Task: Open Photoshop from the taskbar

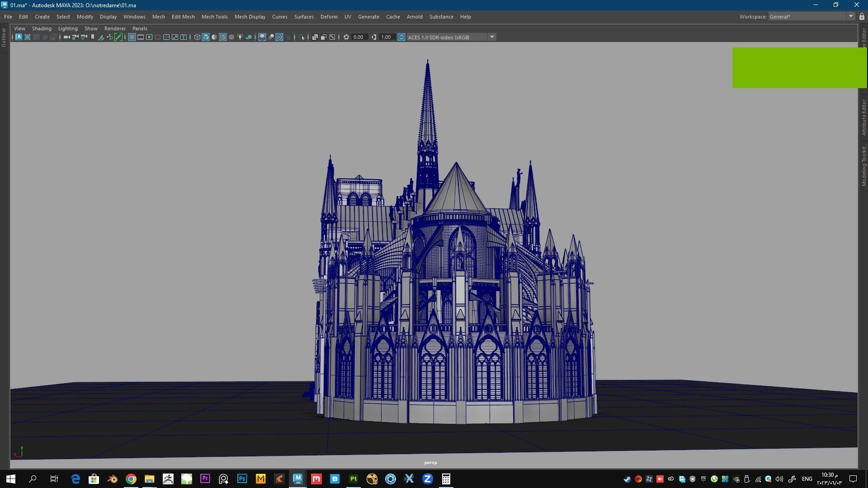Action: [242, 479]
